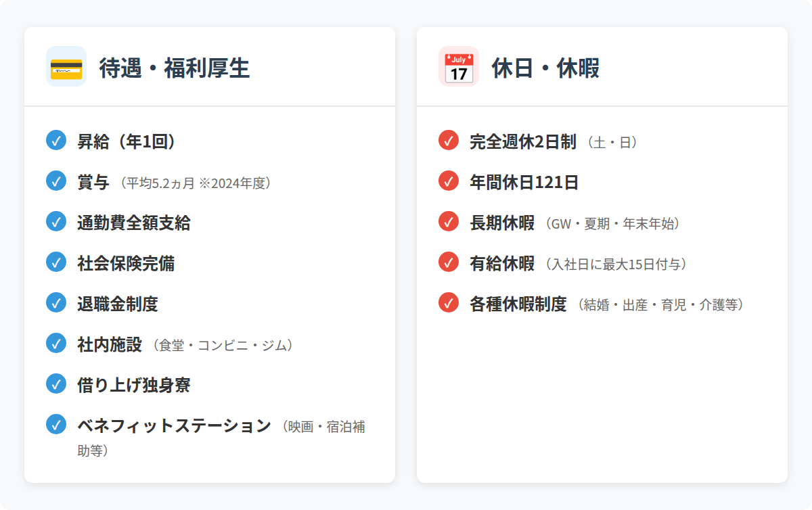Click the blue check icon next to 昇給（年1回）

56,140
